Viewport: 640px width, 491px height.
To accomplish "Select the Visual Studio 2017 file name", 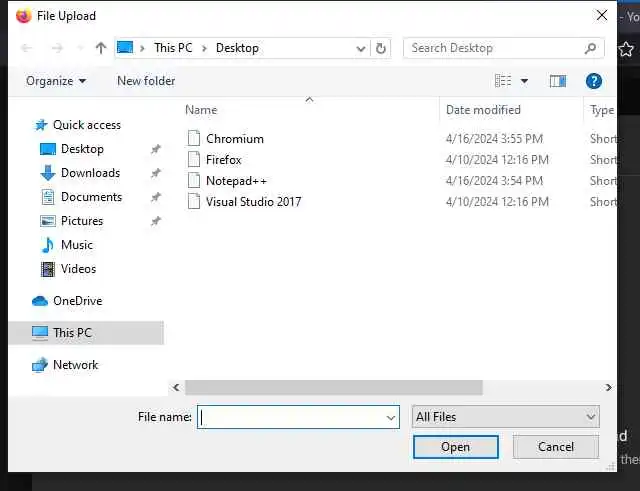I will (253, 202).
